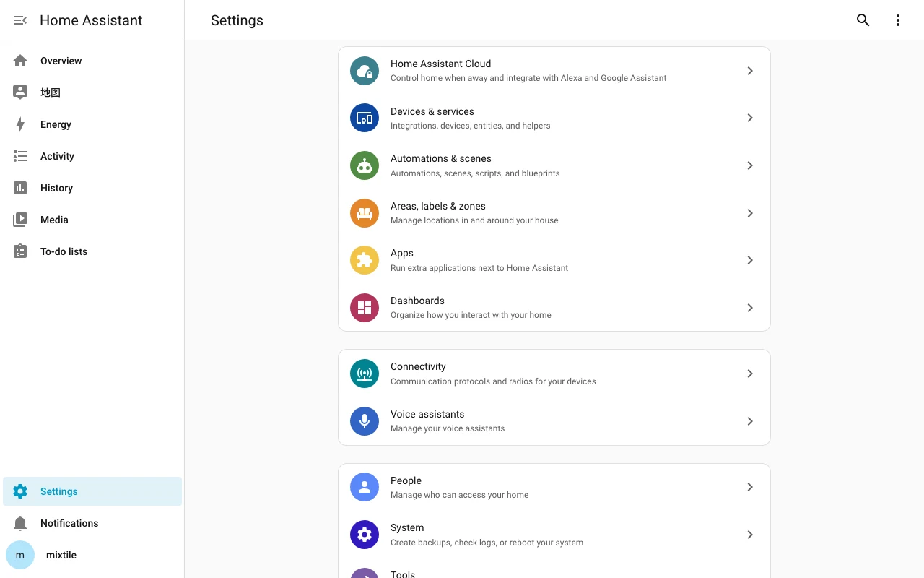Click the System row chevron
The image size is (924, 578).
tap(750, 535)
